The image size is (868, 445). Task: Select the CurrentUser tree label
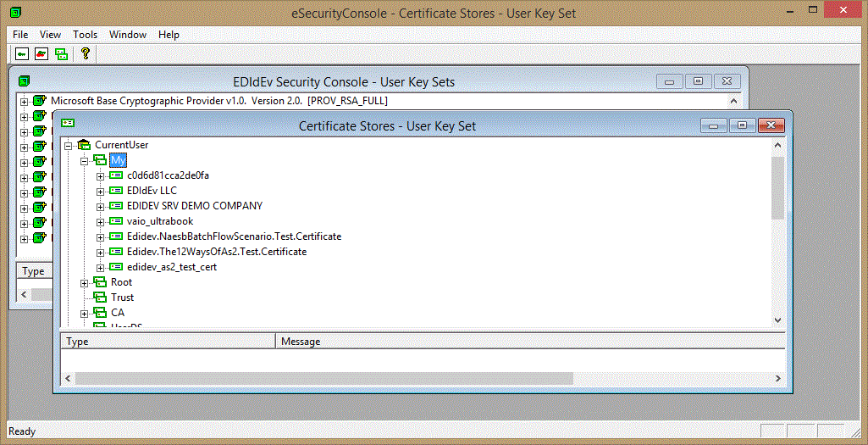[x=121, y=145]
